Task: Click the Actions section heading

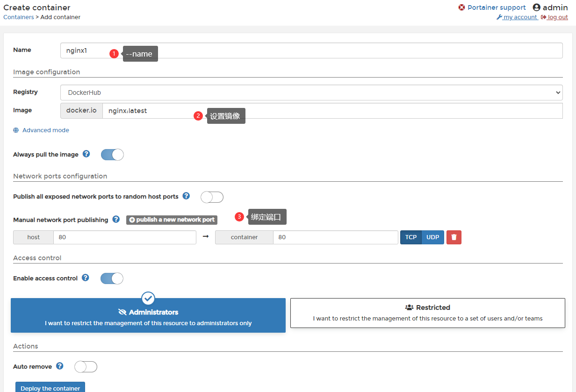Action: click(25, 346)
